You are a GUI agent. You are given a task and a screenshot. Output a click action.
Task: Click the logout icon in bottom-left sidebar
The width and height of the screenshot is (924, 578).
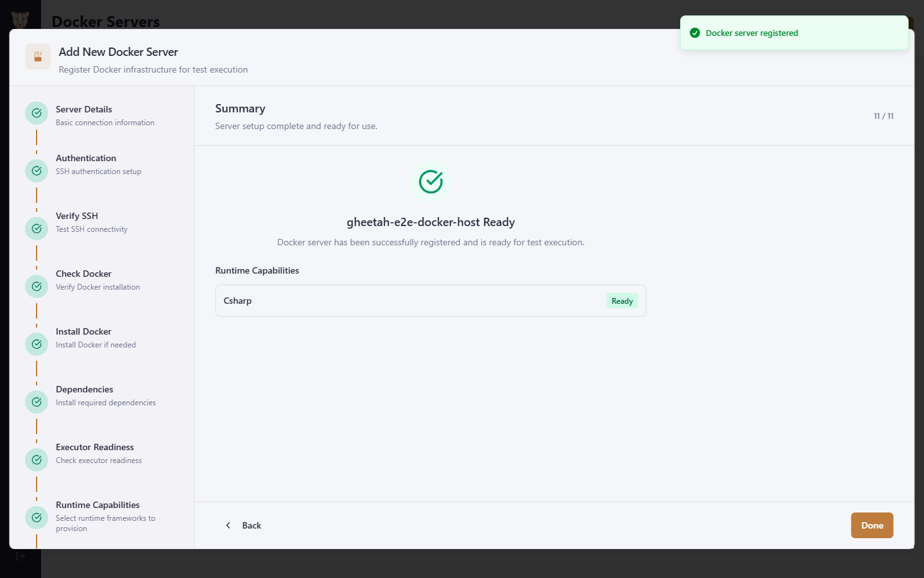pyautogui.click(x=20, y=556)
